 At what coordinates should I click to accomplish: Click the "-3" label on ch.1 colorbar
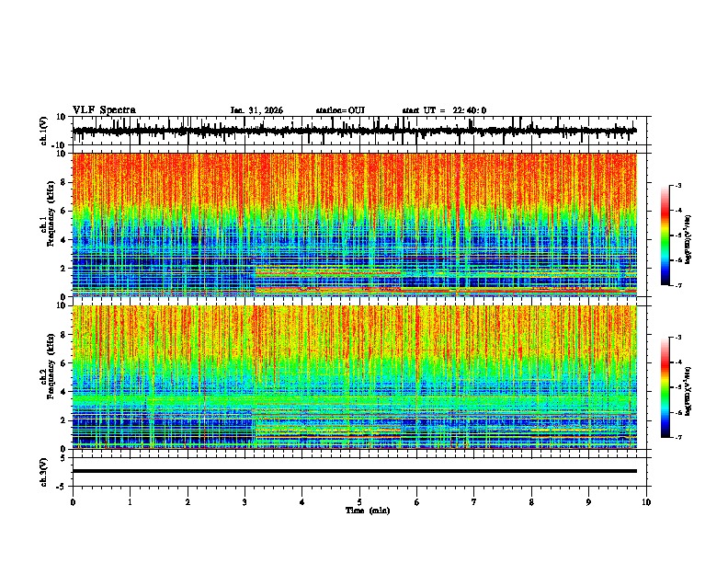(x=678, y=185)
